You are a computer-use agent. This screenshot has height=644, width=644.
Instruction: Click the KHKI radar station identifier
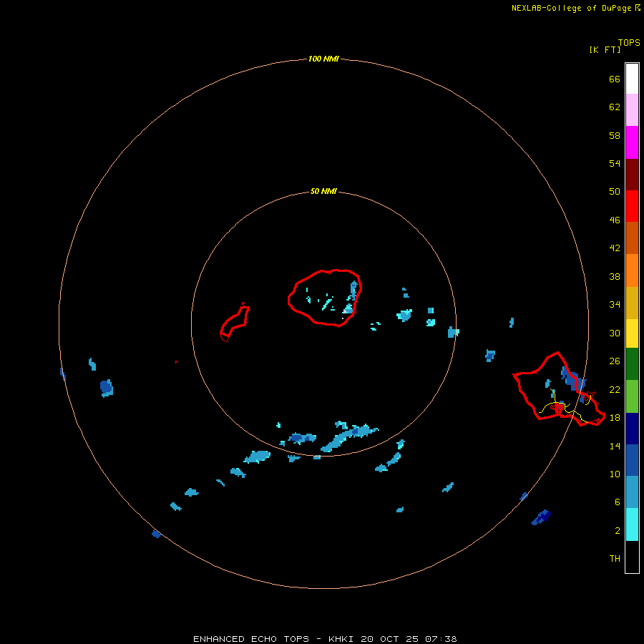342,639
